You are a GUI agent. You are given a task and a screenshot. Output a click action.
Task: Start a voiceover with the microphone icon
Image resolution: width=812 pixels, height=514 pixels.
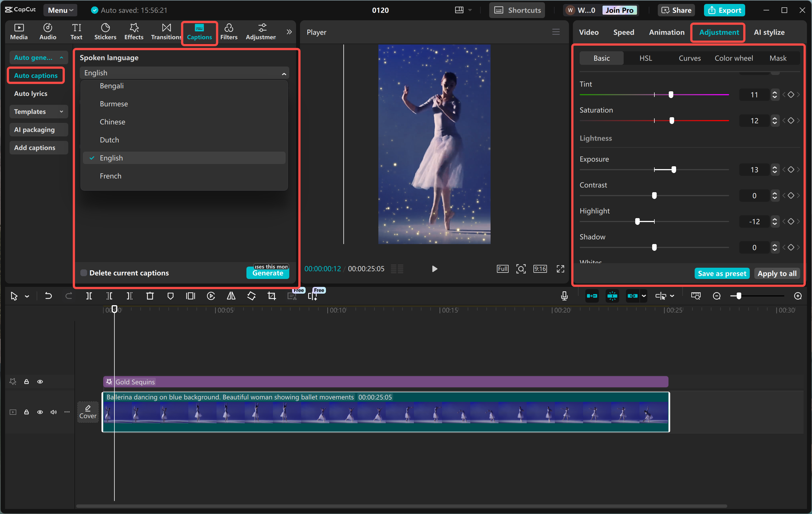(x=564, y=296)
